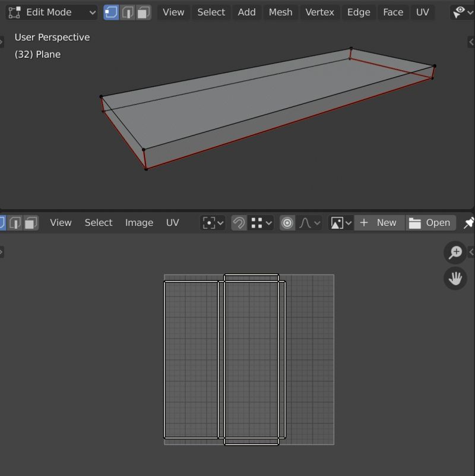
Task: Open the Mesh menu
Action: click(280, 12)
